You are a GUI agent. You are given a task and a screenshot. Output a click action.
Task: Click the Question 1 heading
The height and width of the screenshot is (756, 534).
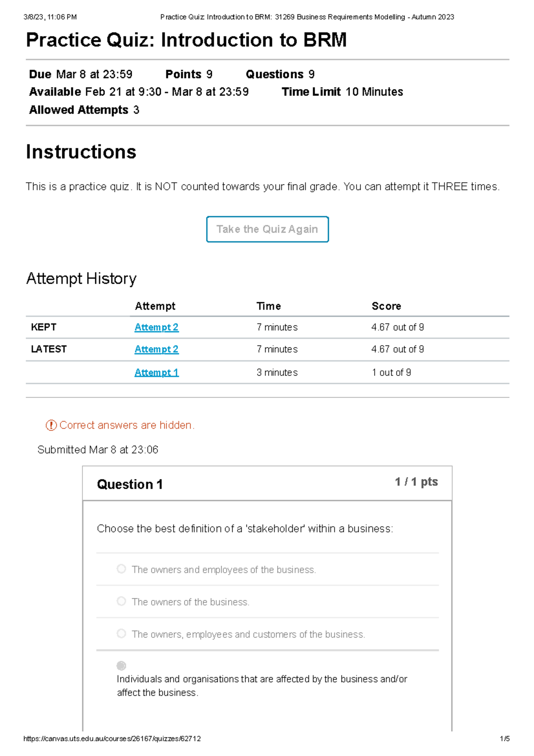coord(129,484)
